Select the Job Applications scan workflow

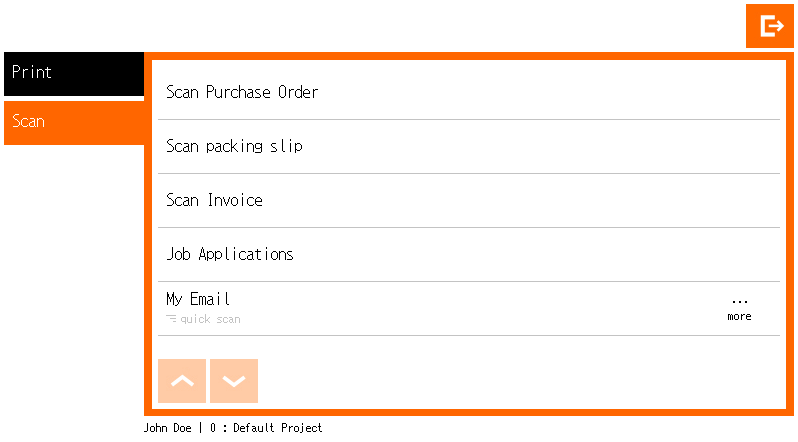click(x=230, y=254)
